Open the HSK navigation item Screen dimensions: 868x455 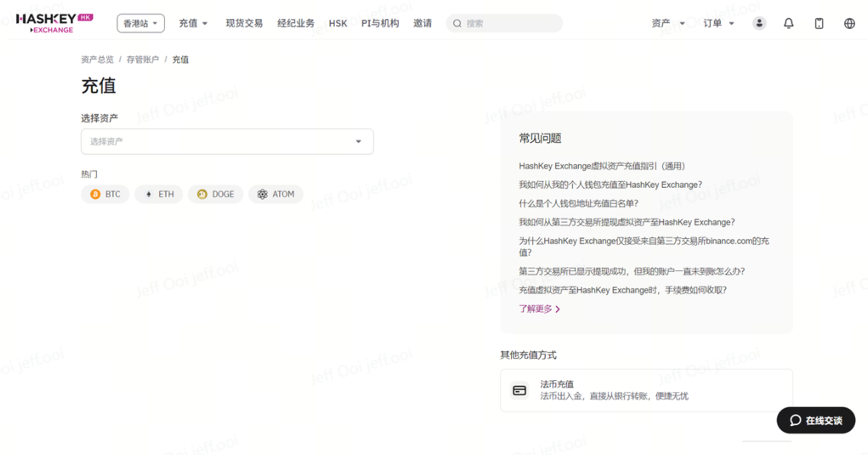[x=338, y=23]
